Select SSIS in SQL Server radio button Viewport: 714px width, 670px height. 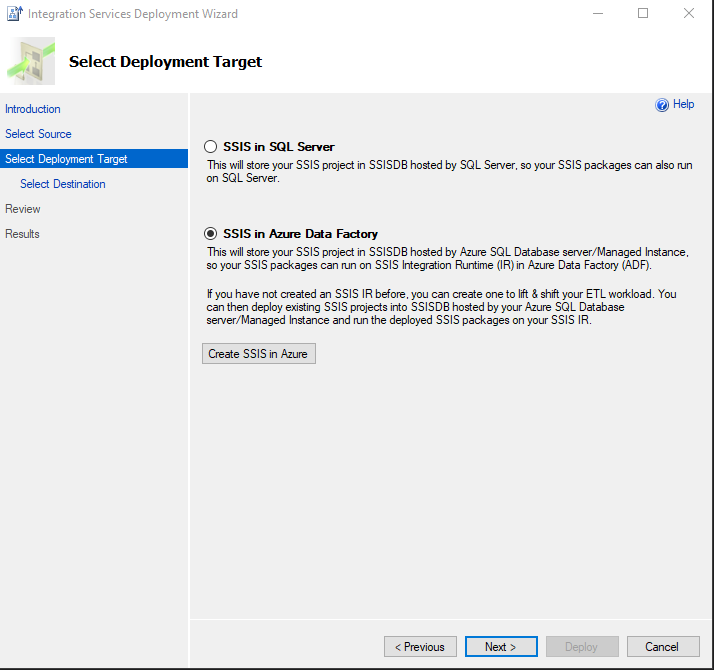[210, 147]
